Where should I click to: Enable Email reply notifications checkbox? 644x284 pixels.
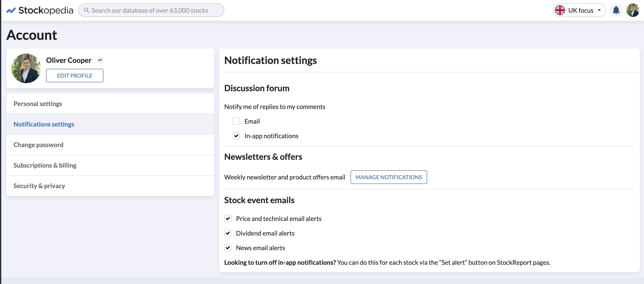236,121
